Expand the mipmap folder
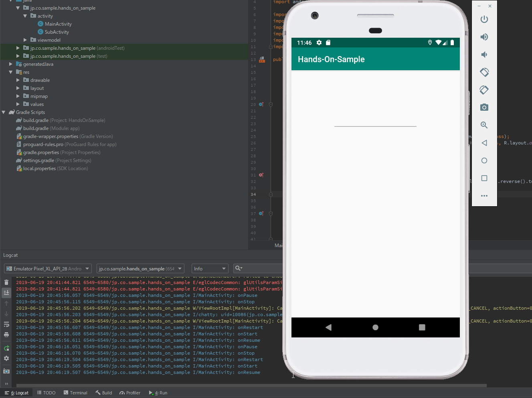532x398 pixels. point(18,96)
